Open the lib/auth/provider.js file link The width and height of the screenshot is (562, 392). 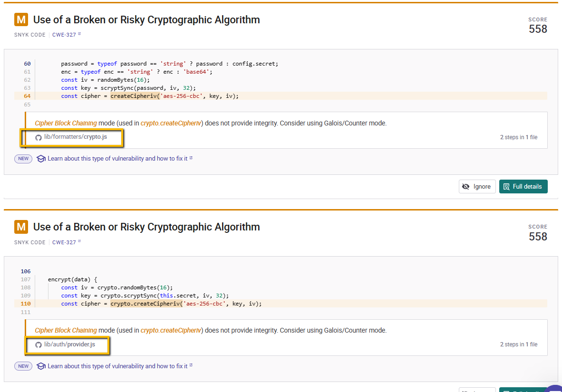69,344
